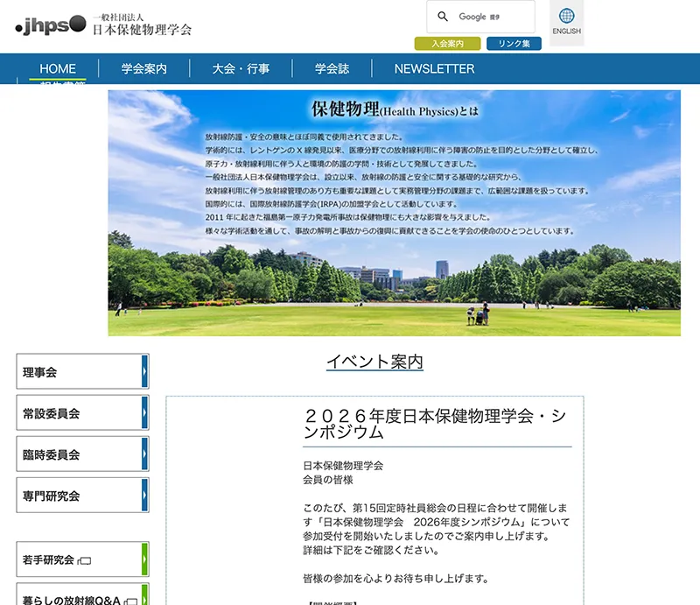The image size is (700, 605).
Task: Click external-window icon beside 若手研究会
Action: [x=84, y=560]
